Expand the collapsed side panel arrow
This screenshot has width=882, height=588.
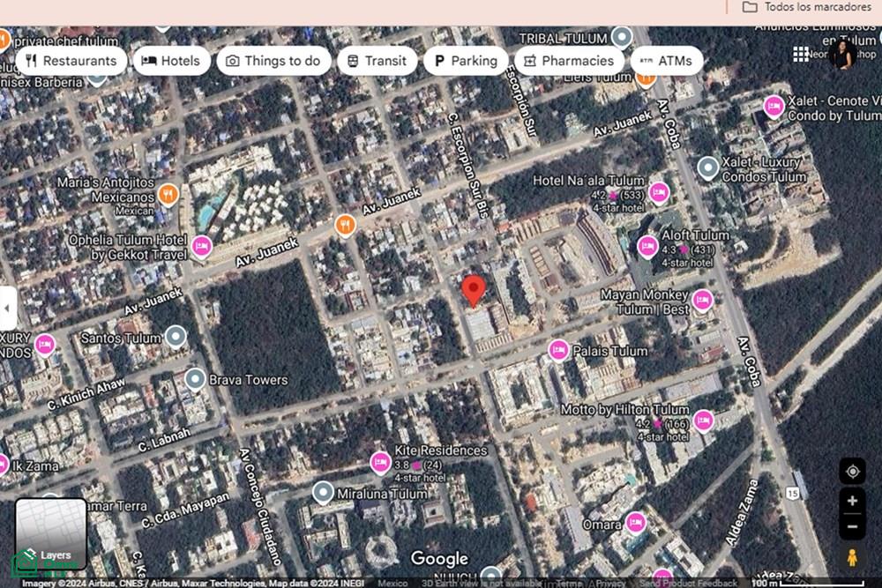pyautogui.click(x=7, y=308)
